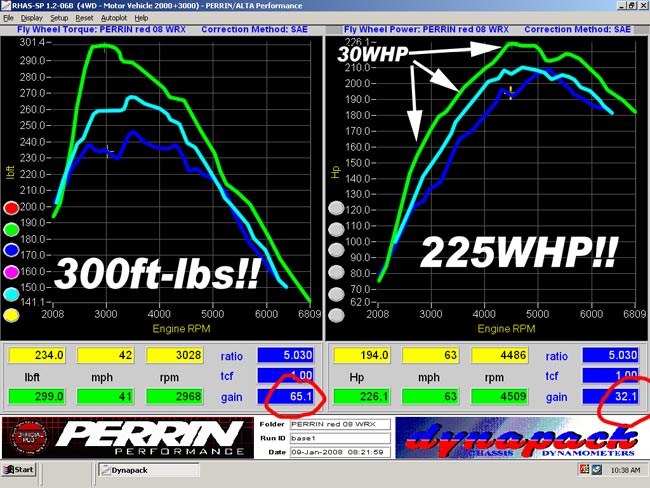Toggle the magenta run in torque graph
The image size is (650, 488).
[x=11, y=272]
